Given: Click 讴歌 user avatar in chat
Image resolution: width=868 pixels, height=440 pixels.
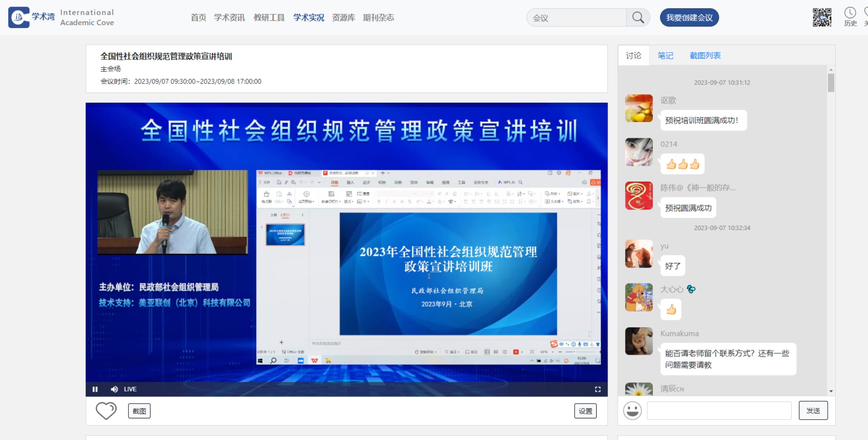Looking at the screenshot, I should (639, 108).
